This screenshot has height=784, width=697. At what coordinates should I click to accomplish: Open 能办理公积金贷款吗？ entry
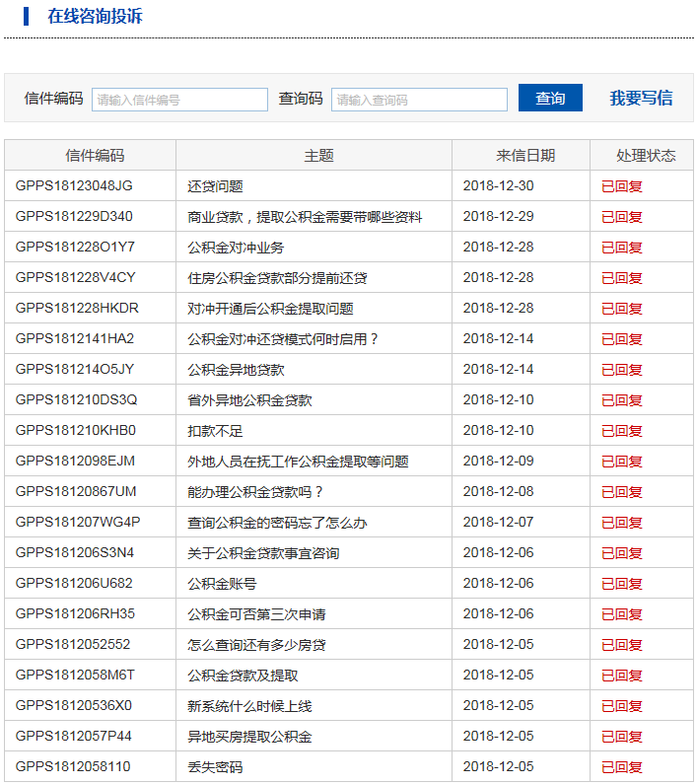coord(255,491)
